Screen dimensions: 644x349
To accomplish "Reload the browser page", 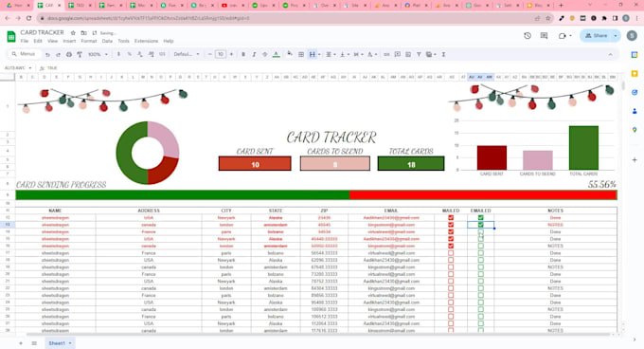I will click(28, 18).
